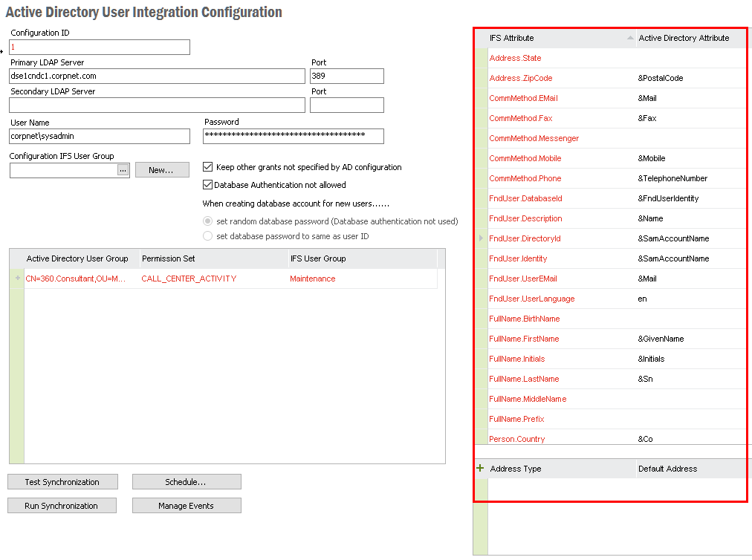Click row marker arrow beside FndUser.DirectoryId
Viewport: 752px width, 560px height.
point(479,238)
